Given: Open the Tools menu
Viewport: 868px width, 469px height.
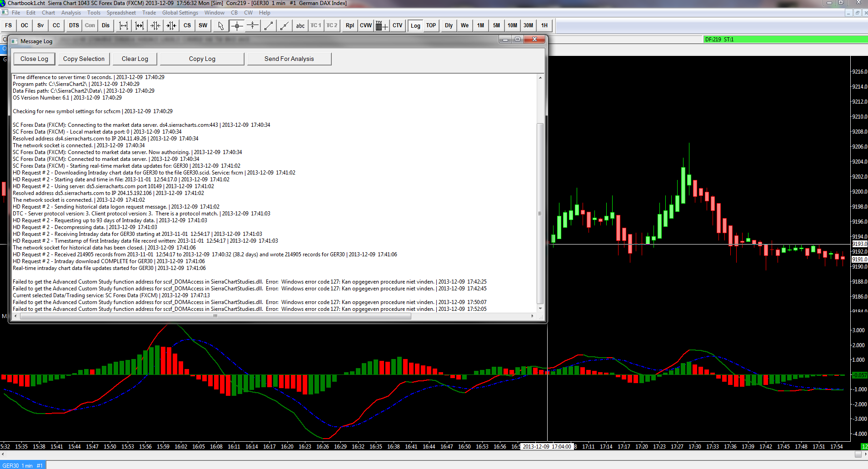Looking at the screenshot, I should click(94, 13).
